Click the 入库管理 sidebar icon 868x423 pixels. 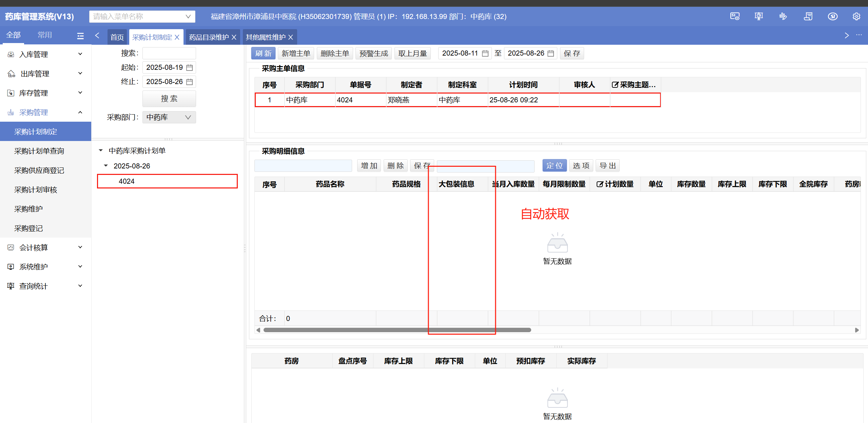(x=11, y=55)
